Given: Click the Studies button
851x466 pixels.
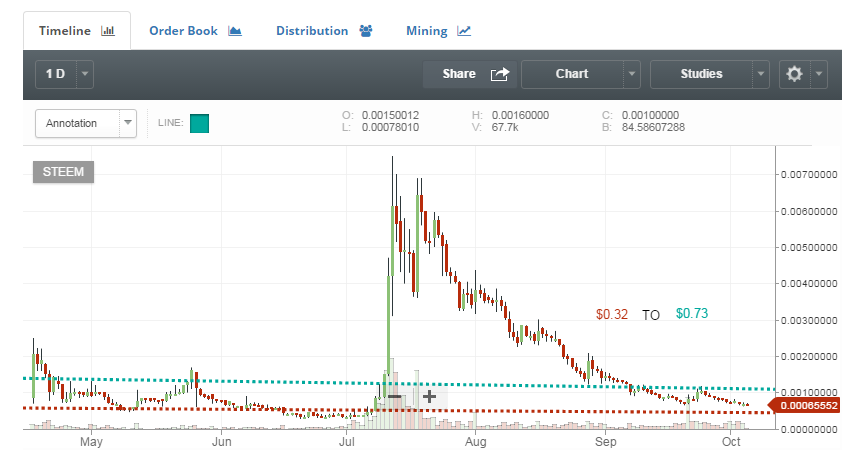Looking at the screenshot, I should [x=701, y=74].
